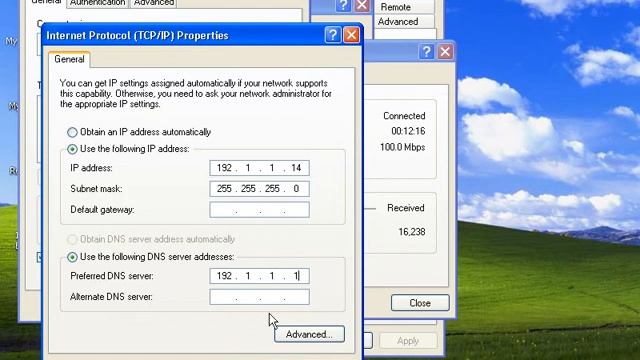
Task: Open the Remote tab in System Properties
Action: coord(404,7)
